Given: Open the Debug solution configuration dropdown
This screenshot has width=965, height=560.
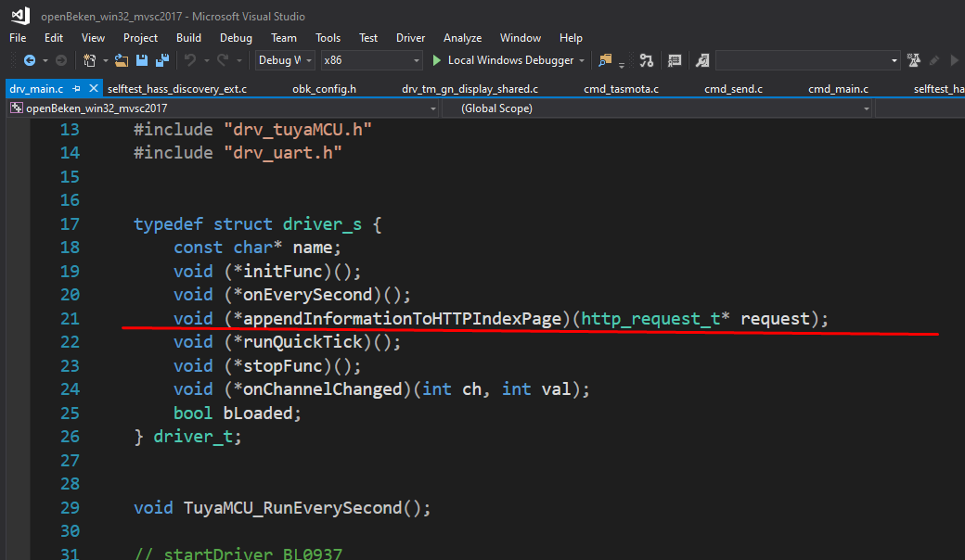Looking at the screenshot, I should 284,60.
